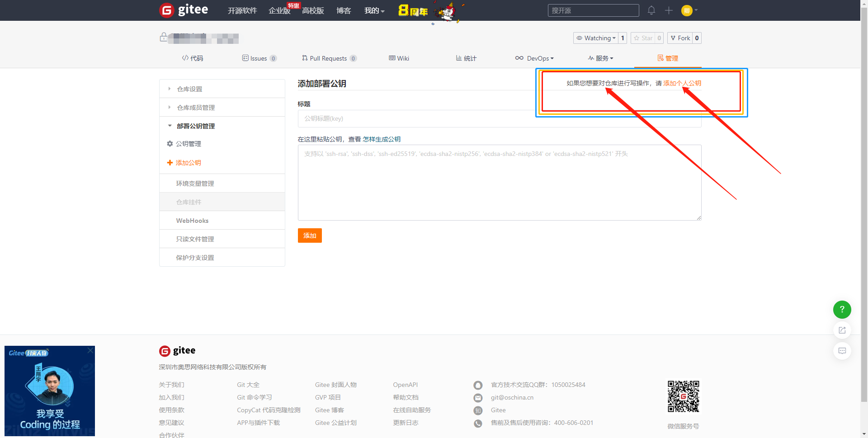Collapse the 部署公钥管理 section
Viewport: 868px width, 438px height.
[222, 126]
